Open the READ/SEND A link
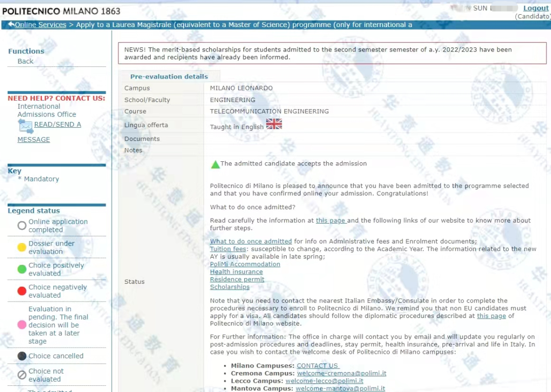This screenshot has height=392, width=551. click(58, 125)
